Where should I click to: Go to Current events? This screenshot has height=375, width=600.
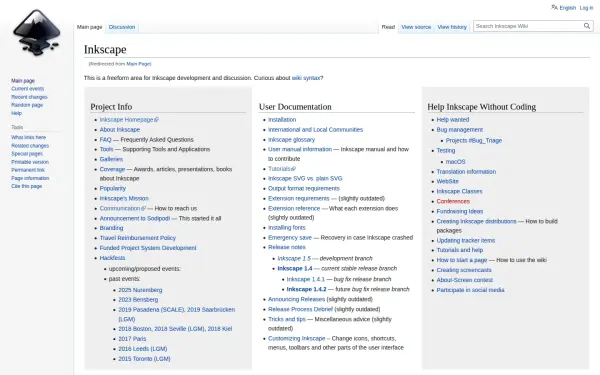28,89
